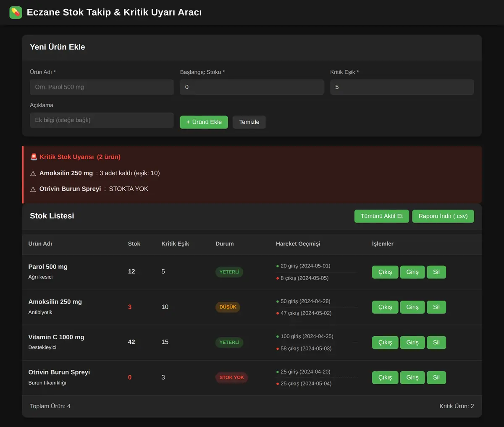Click the Başlangıç Stoku field

point(252,87)
